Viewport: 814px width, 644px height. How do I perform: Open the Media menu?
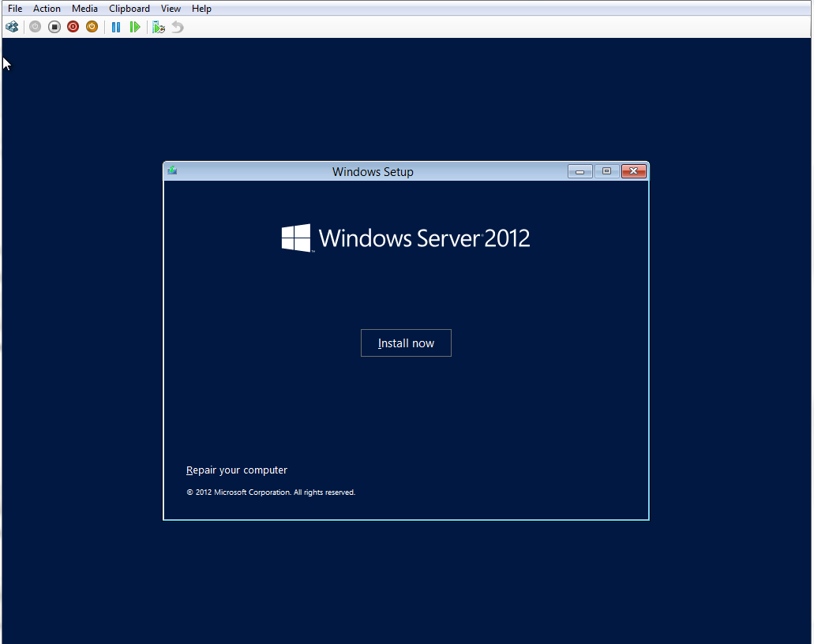coord(84,9)
